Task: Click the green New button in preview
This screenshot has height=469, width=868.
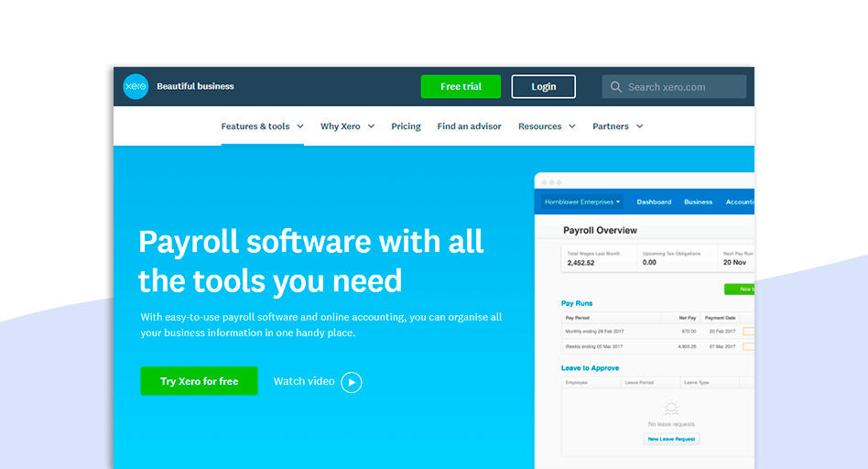Action: [739, 289]
